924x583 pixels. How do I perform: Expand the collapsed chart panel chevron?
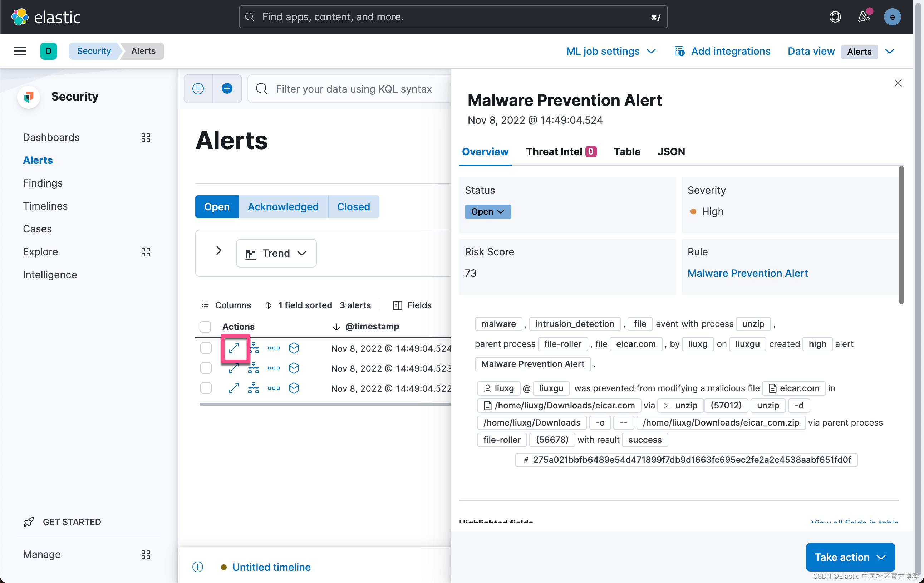[218, 251]
